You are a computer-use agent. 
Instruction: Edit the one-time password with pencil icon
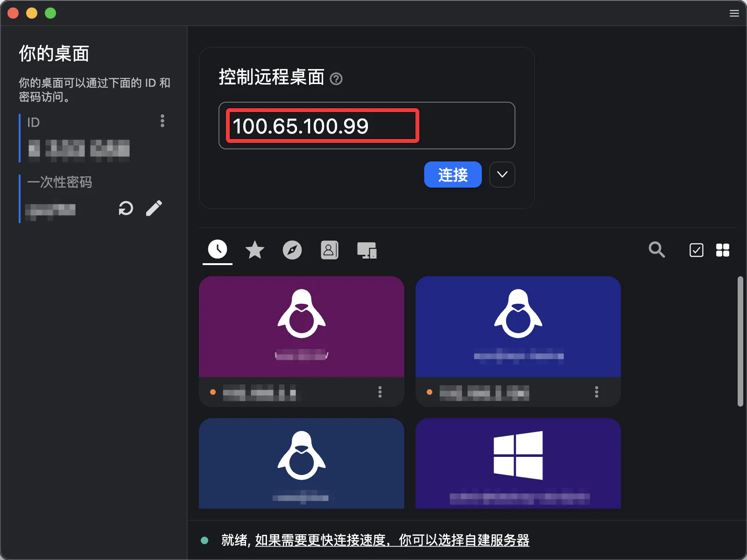pyautogui.click(x=154, y=208)
